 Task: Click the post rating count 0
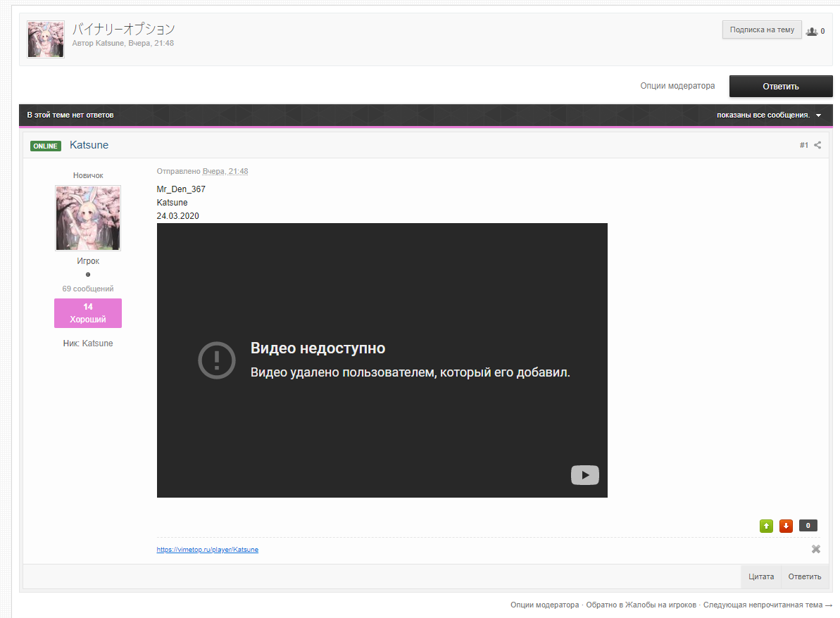(808, 525)
